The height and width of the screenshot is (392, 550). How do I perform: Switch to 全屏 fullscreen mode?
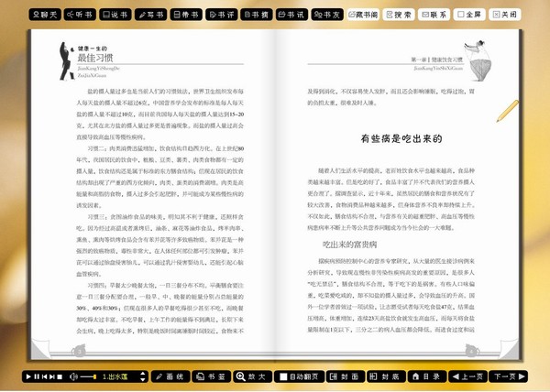coord(469,15)
